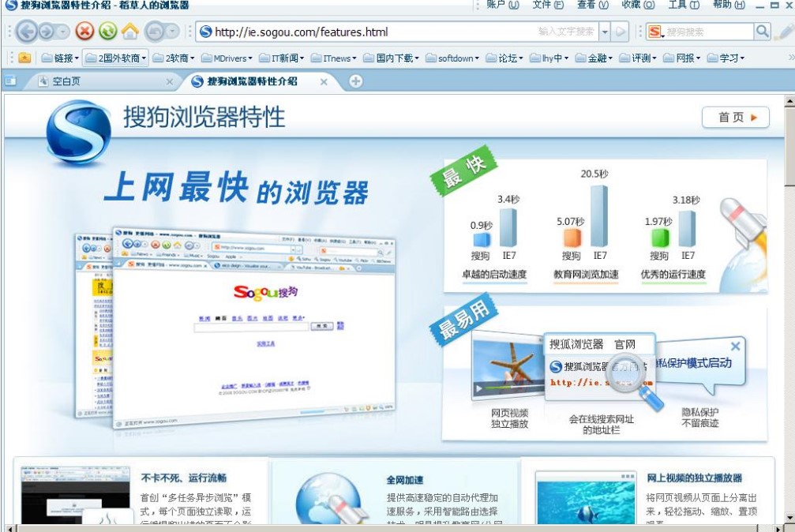Close the 隐私保护模式启动 bubble

pos(735,347)
